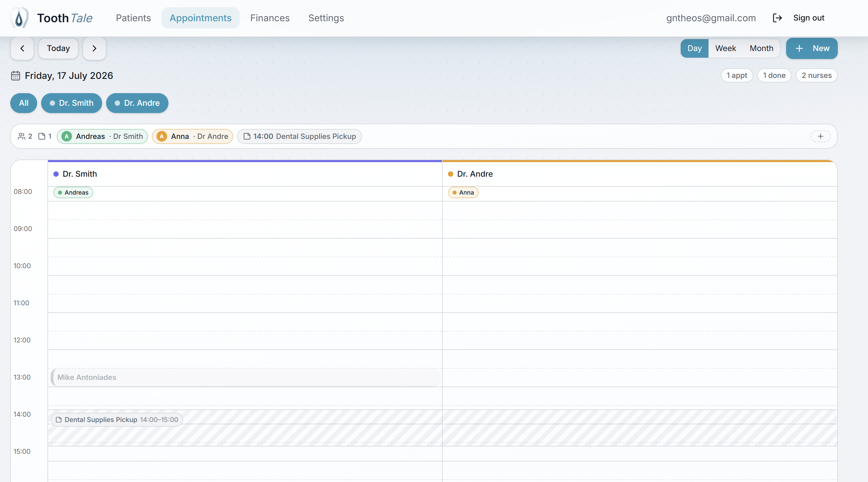Click the sign out arrow icon
868x482 pixels.
coord(777,18)
